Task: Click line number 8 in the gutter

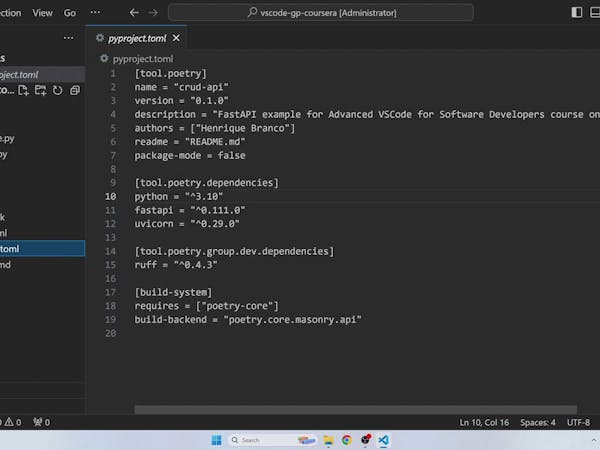Action: pyautogui.click(x=113, y=169)
